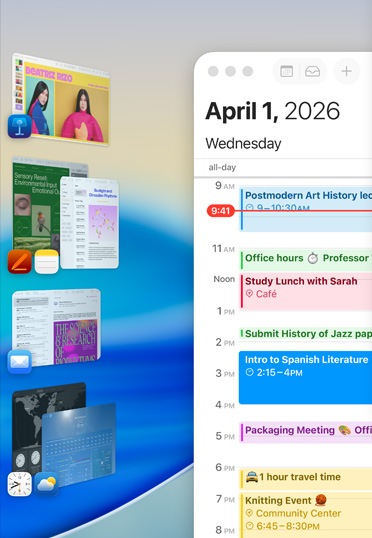The height and width of the screenshot is (538, 372).
Task: Open the calendar view toolbar icon
Action: click(286, 71)
